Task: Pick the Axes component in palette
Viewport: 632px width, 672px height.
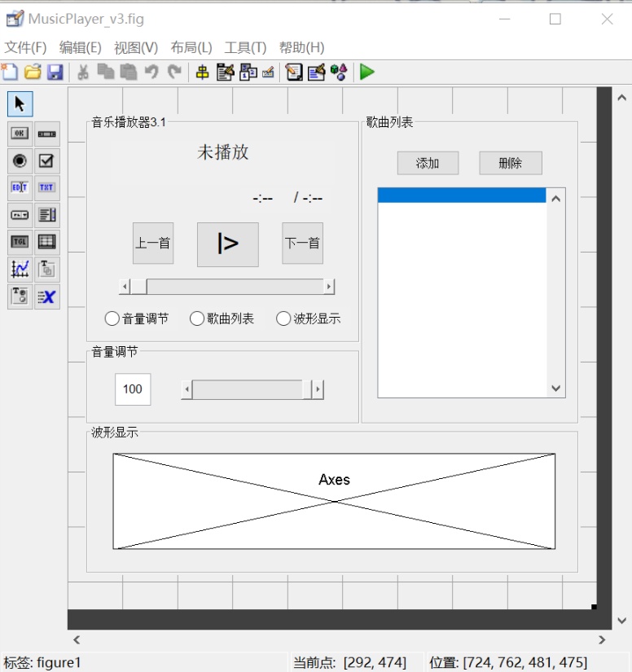Action: [20, 269]
